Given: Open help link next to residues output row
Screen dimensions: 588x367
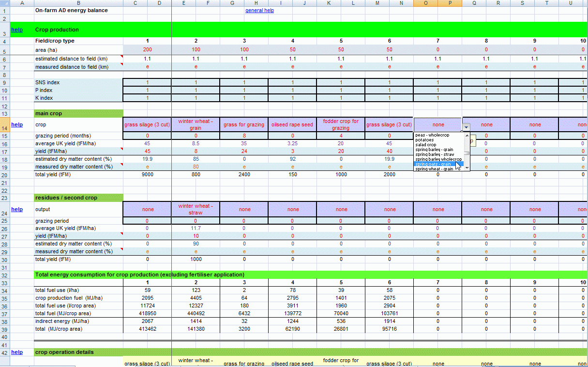Looking at the screenshot, I should (16, 209).
